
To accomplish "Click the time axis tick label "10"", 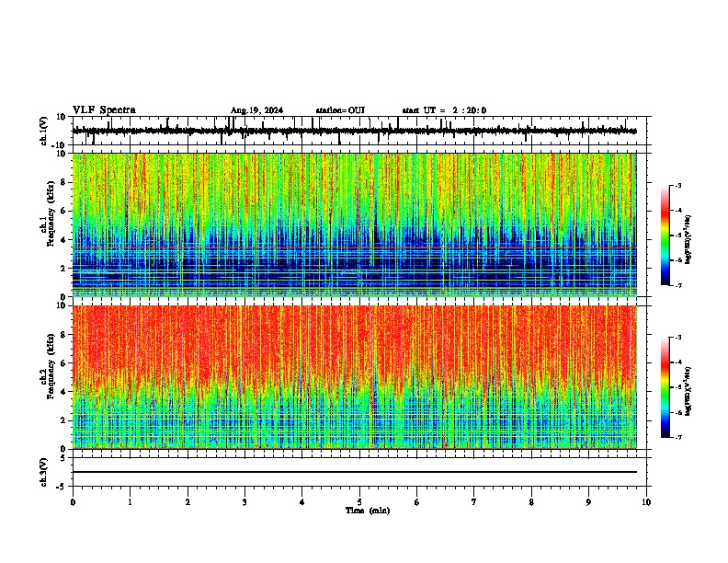I will 646,502.
